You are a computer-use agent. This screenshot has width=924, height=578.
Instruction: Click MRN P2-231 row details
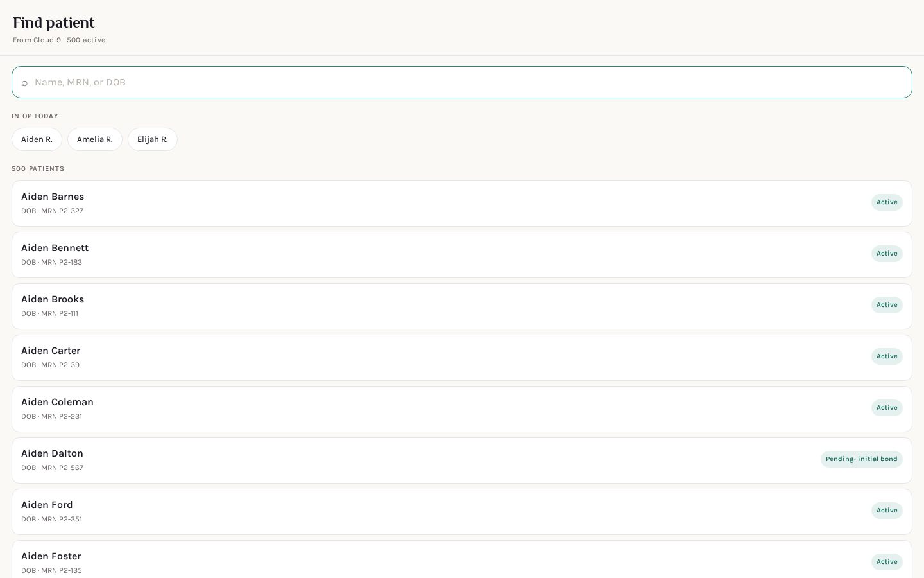click(51, 416)
